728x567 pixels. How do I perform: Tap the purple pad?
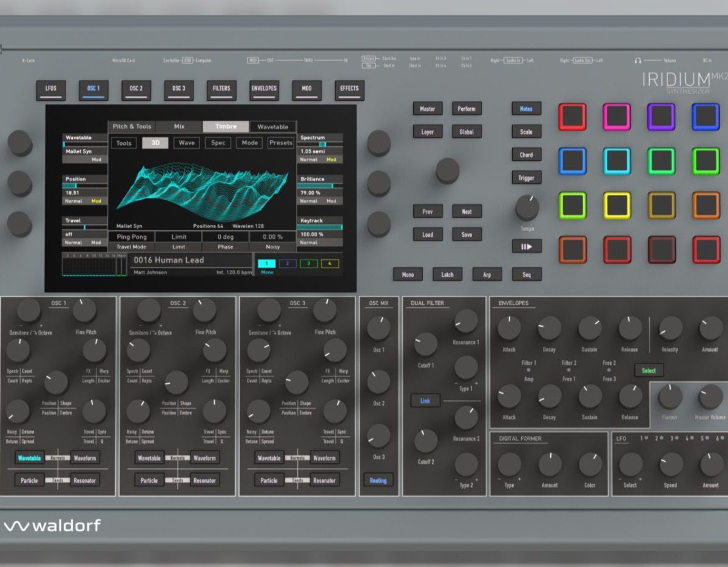tap(661, 117)
